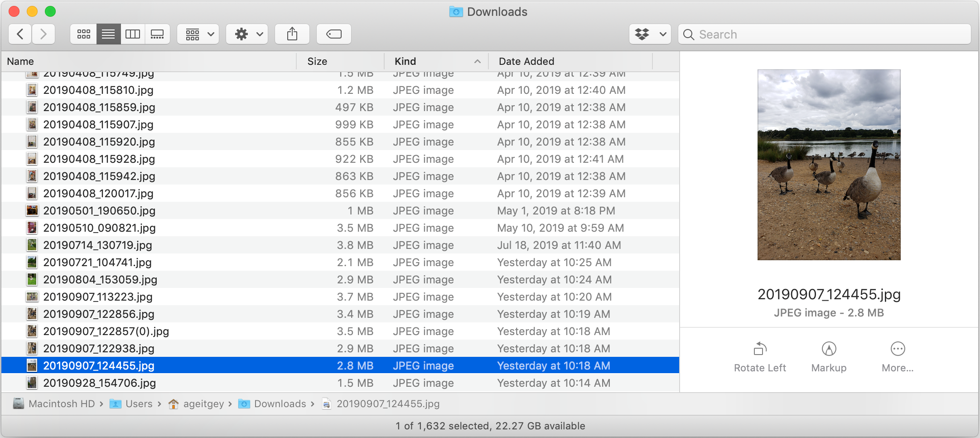Select file 20190907_113223.jpg
The height and width of the screenshot is (438, 980).
coord(340,297)
